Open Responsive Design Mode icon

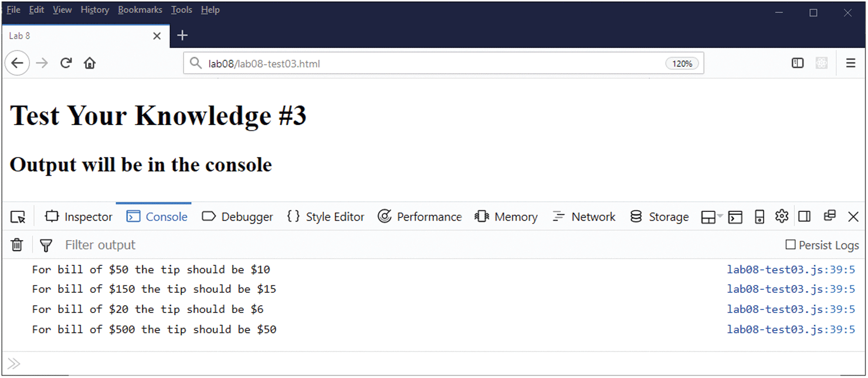(x=759, y=217)
